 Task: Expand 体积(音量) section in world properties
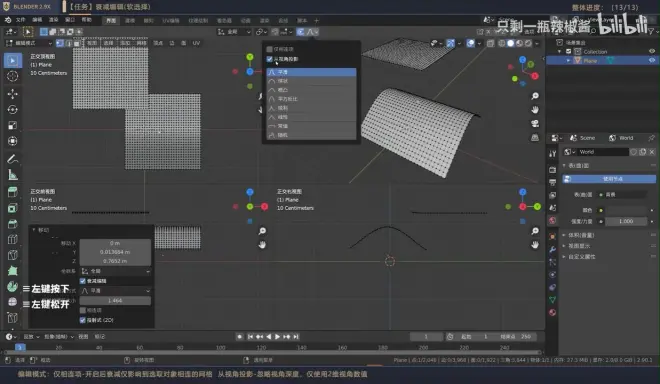click(x=580, y=235)
